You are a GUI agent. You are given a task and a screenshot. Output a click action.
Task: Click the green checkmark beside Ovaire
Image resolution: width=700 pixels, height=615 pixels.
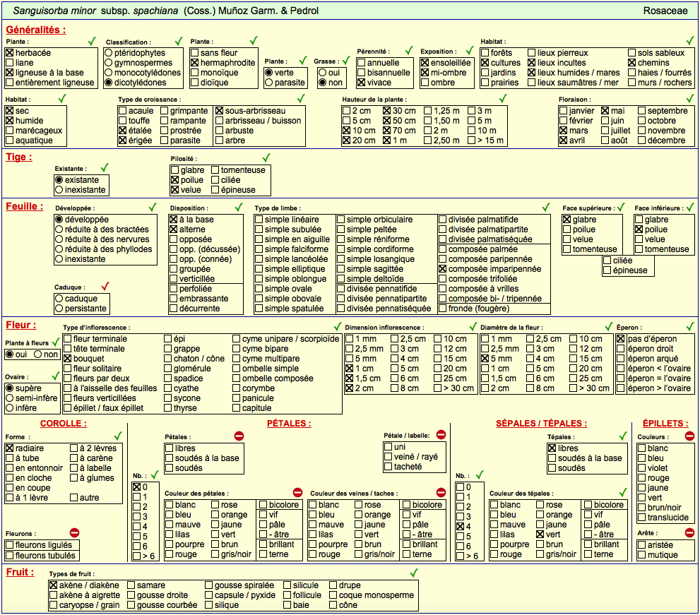click(x=55, y=376)
